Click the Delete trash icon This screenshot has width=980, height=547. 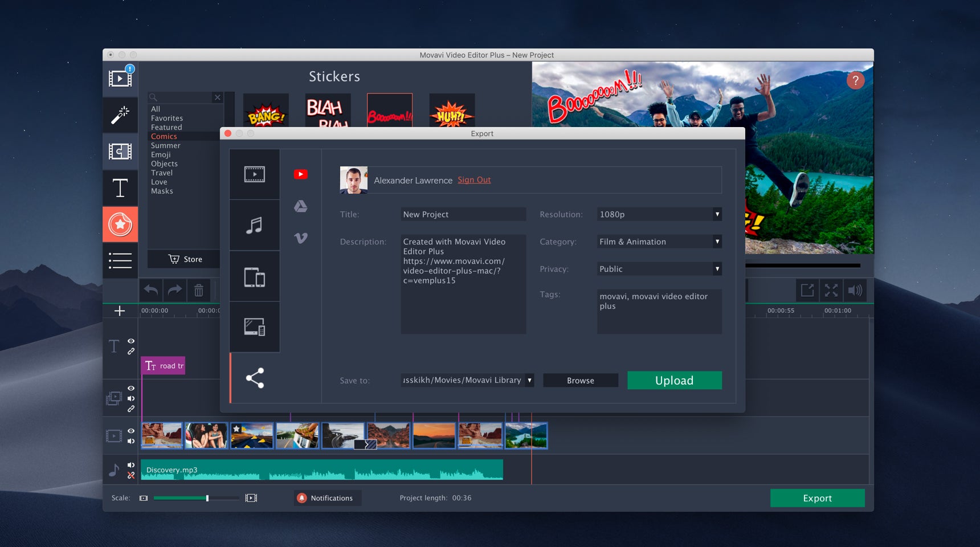(199, 291)
